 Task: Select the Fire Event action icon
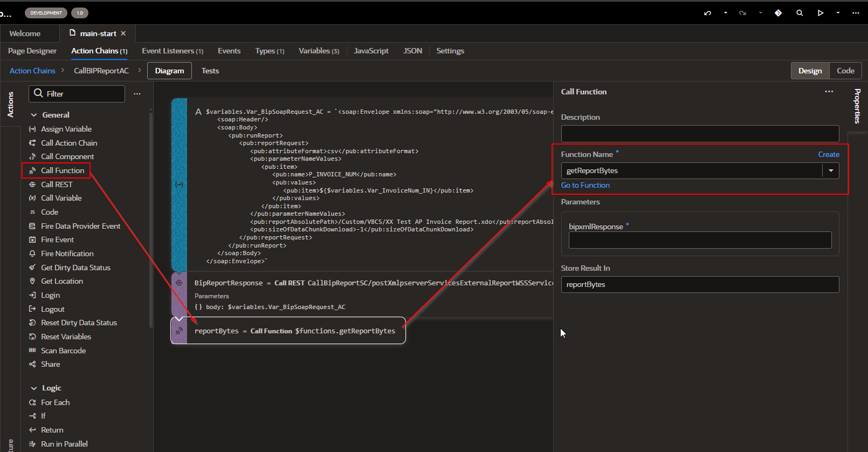pos(32,239)
